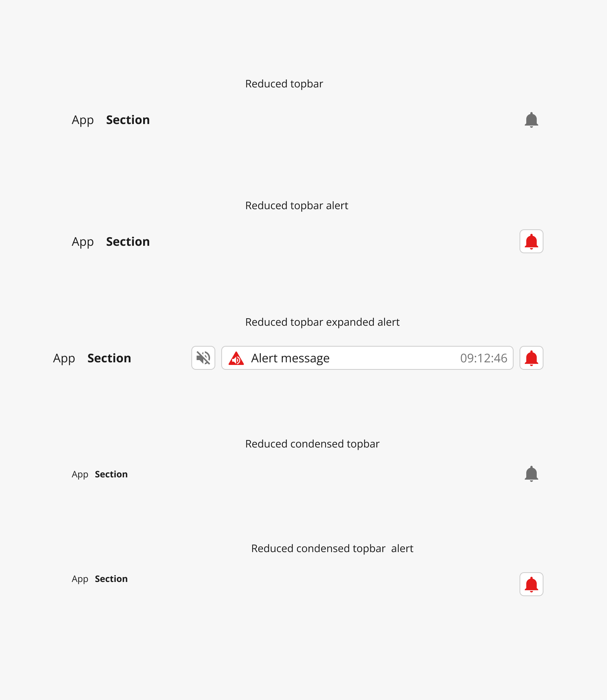Click the red bell in Reduced topbar alert

(x=531, y=241)
